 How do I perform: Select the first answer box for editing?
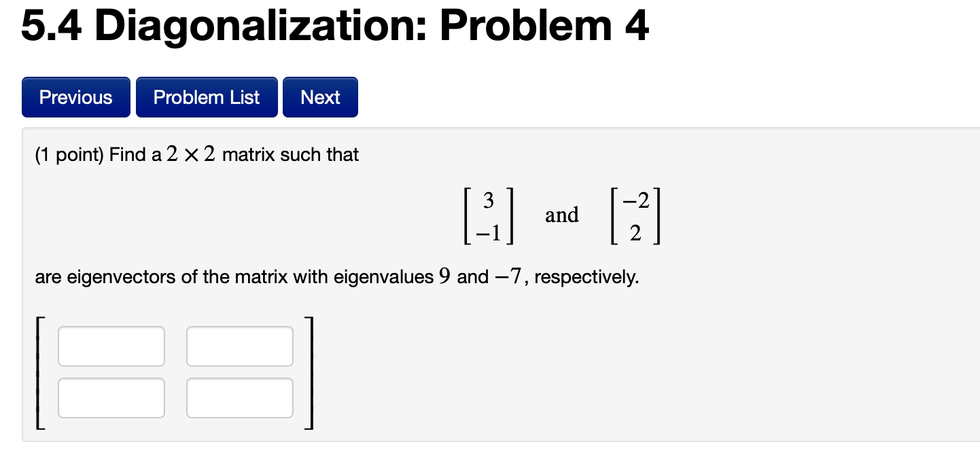pyautogui.click(x=111, y=346)
